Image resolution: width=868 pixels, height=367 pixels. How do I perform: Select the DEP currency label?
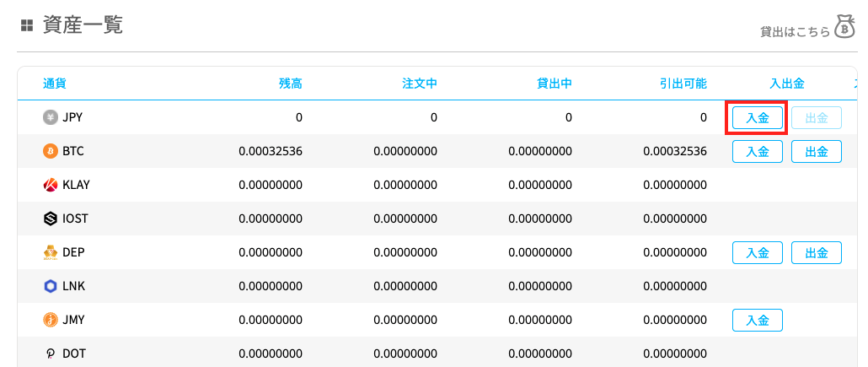coord(73,253)
